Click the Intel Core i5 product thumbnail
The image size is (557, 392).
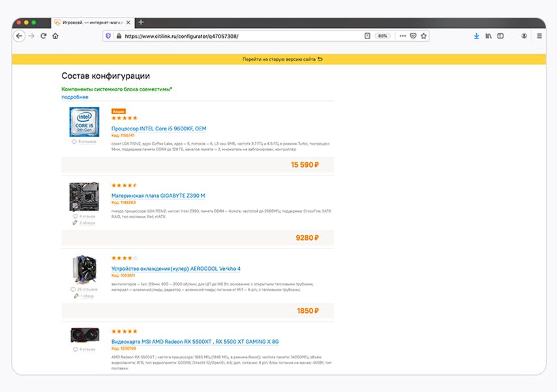coord(84,122)
